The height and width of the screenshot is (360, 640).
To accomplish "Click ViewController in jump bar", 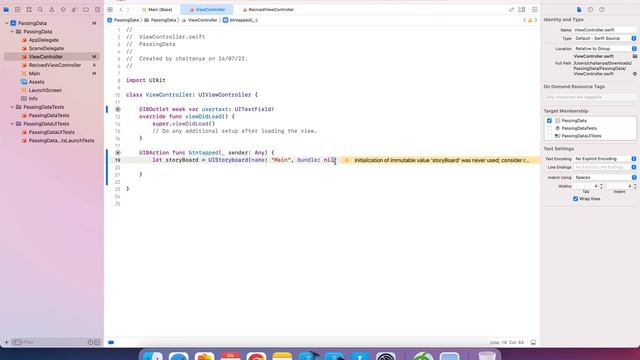I will click(x=200, y=20).
